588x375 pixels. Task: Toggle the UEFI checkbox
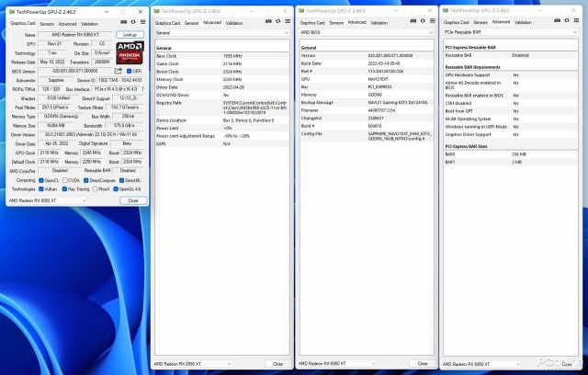pos(129,71)
